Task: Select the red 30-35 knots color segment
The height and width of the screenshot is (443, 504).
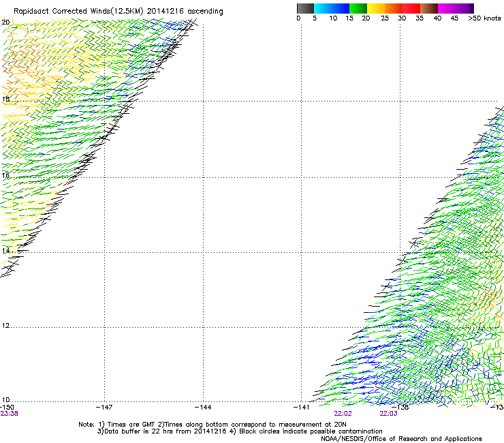Action: [x=411, y=8]
